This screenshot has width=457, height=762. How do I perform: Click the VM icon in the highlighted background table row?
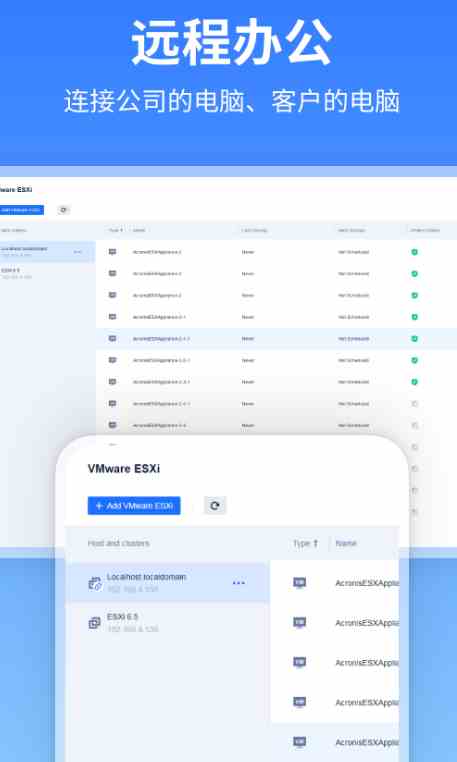(x=112, y=339)
